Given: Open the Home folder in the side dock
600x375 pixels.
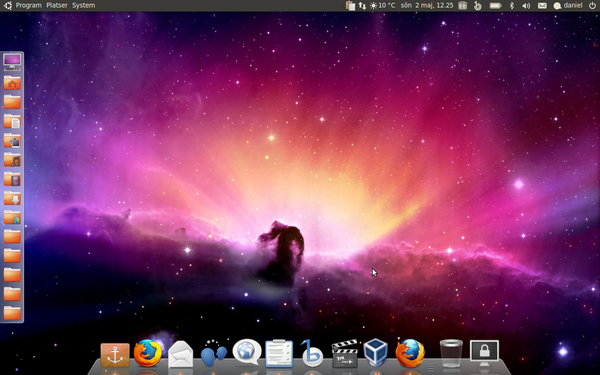Looking at the screenshot, I should 12,82.
